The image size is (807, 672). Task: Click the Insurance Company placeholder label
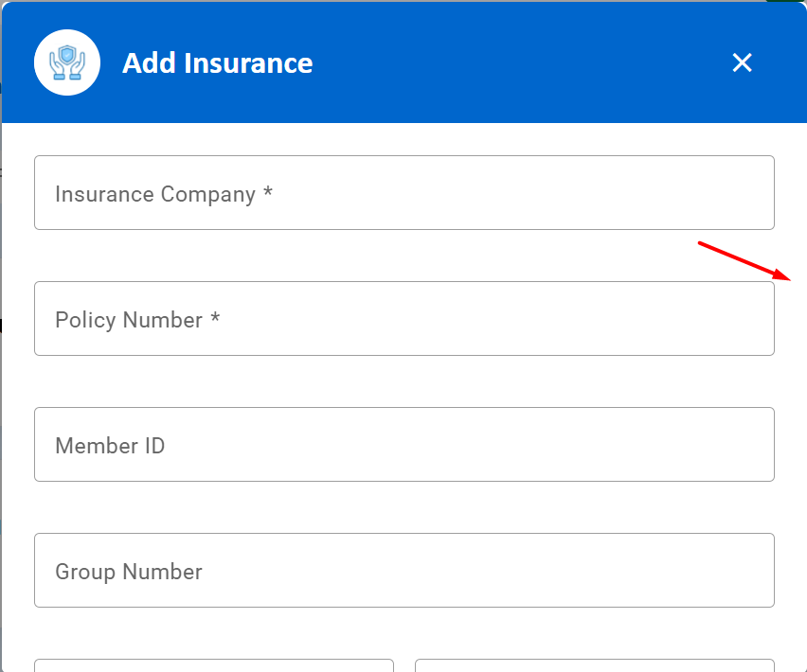click(x=155, y=194)
